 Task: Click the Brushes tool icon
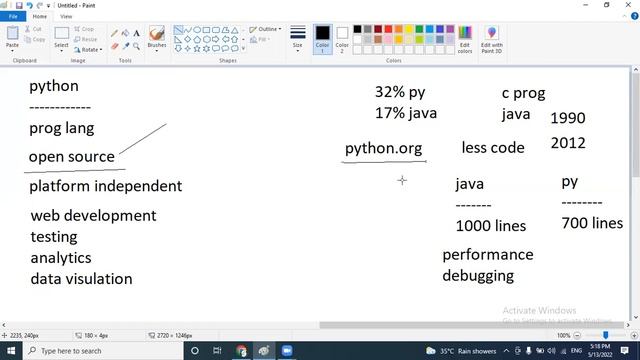pyautogui.click(x=157, y=33)
